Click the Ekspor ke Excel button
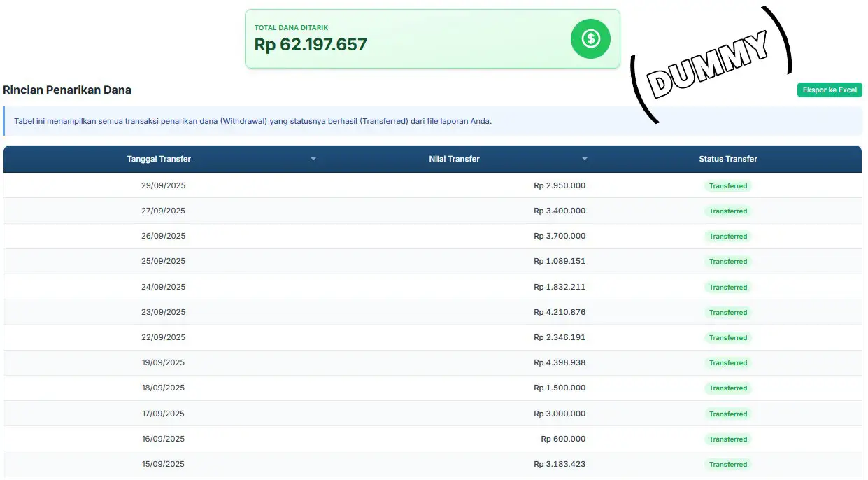The width and height of the screenshot is (868, 480). point(830,90)
